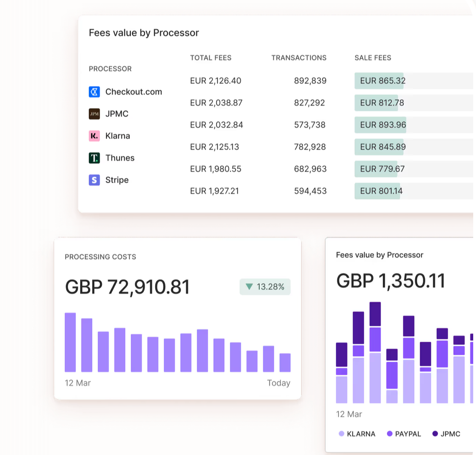The width and height of the screenshot is (476, 455).
Task: Select the EUR 865.32 sale fees bar
Action: click(379, 81)
